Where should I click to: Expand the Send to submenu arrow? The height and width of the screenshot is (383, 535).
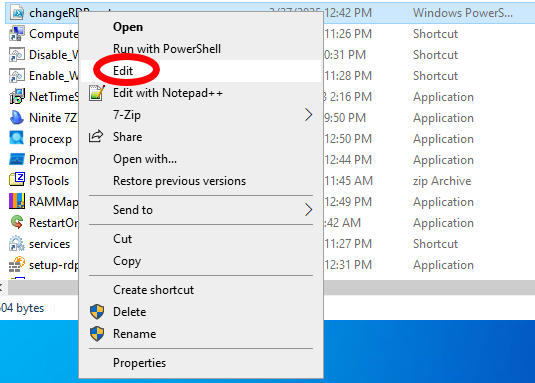[x=308, y=210]
